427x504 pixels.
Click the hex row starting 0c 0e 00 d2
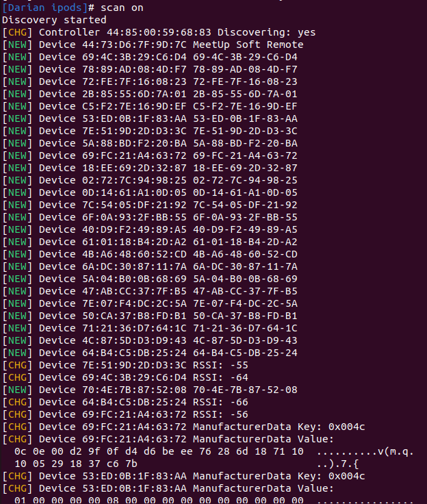pos(159,451)
